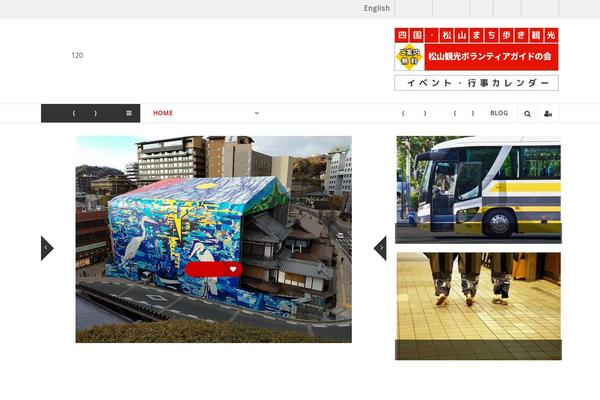Image resolution: width=600 pixels, height=400 pixels.
Task: Expand the dropdown chevron next to HOME
Action: tap(257, 113)
